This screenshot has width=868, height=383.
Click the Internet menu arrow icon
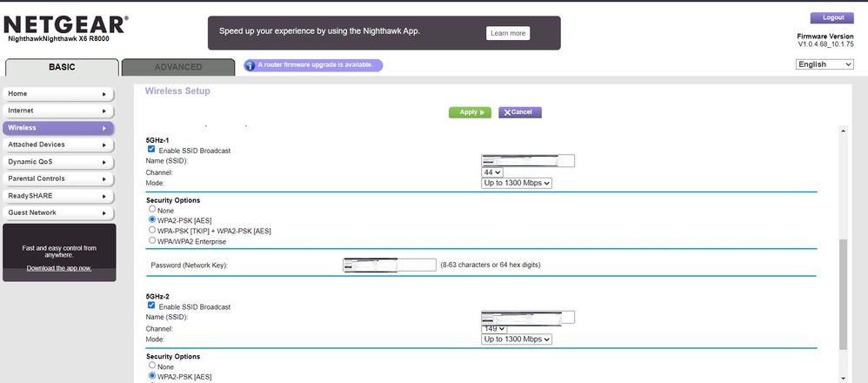click(104, 111)
